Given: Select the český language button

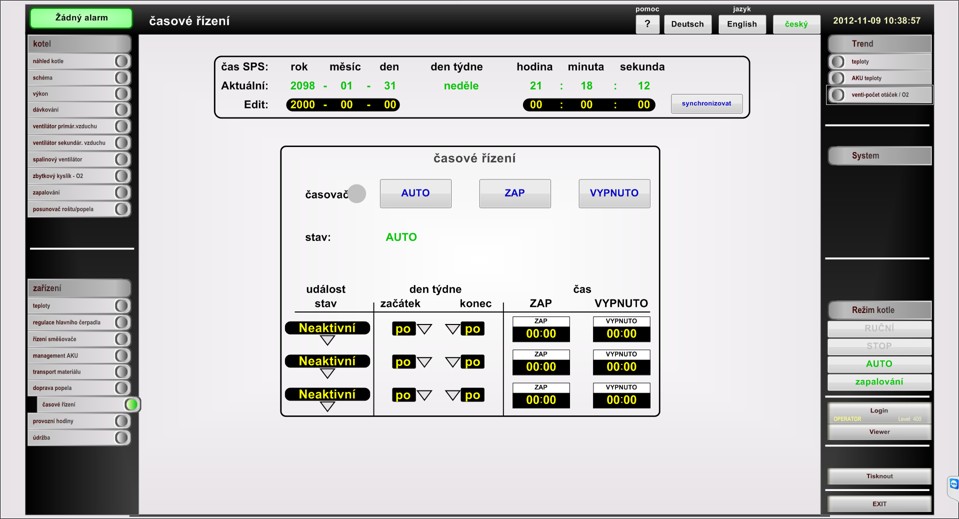Looking at the screenshot, I should 796,24.
